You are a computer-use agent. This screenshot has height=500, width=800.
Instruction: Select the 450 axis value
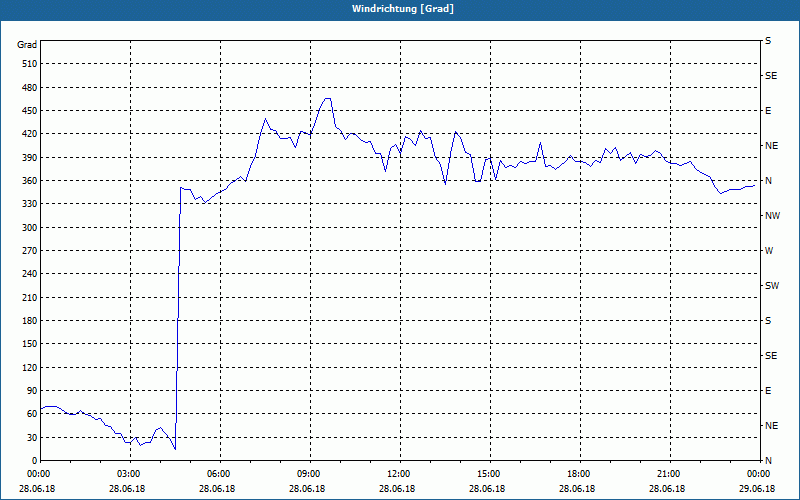pos(30,111)
